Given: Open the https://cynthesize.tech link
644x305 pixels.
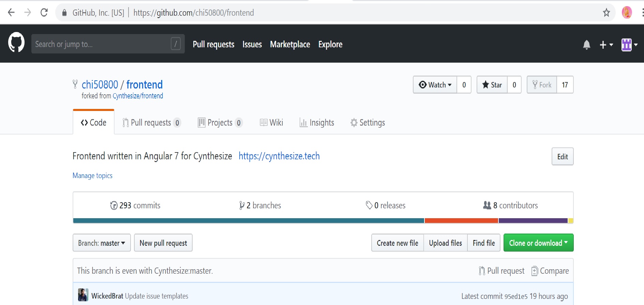Looking at the screenshot, I should (279, 156).
